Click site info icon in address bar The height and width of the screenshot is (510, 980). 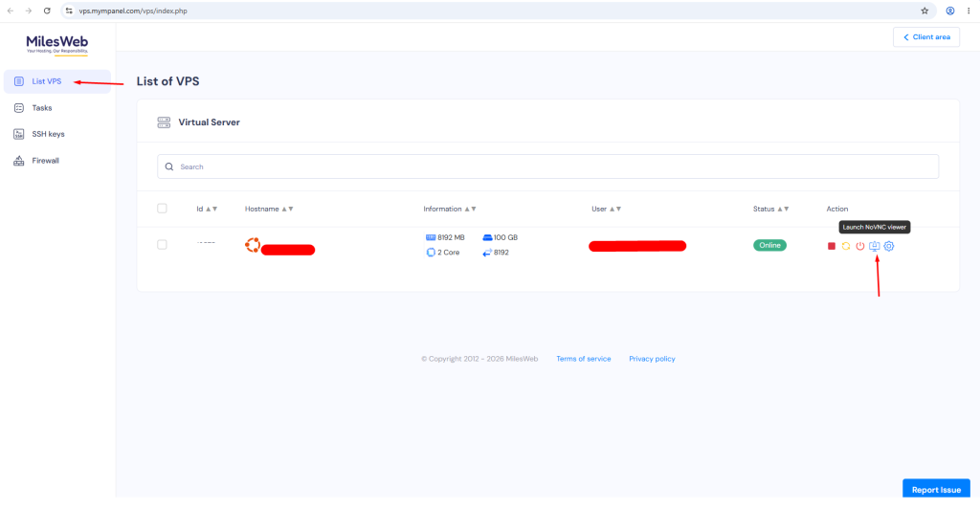click(x=69, y=11)
